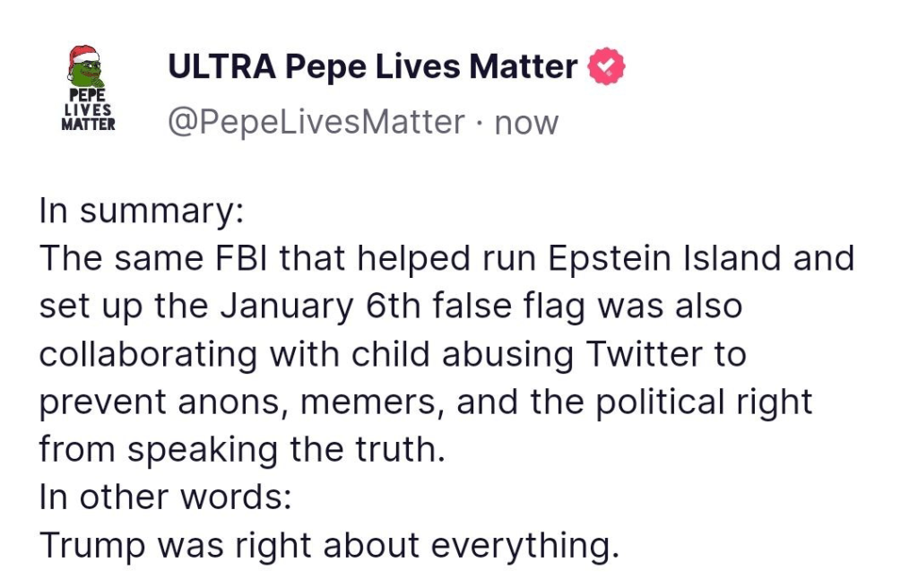Click the word 'collaborating' in the post body

coord(140,354)
